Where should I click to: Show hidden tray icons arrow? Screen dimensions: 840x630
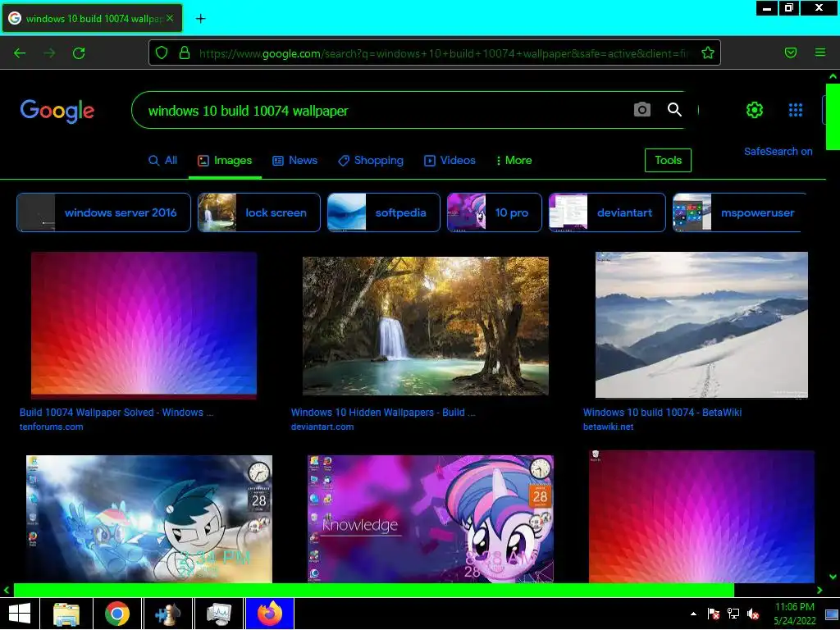point(693,614)
